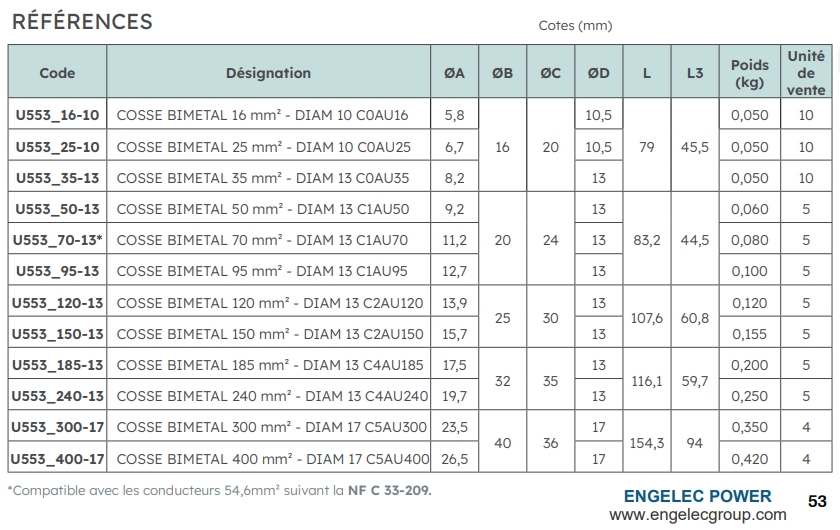Select the RÉFÉRENCES section heading
Viewport: 840px width, 530px height.
click(x=82, y=21)
